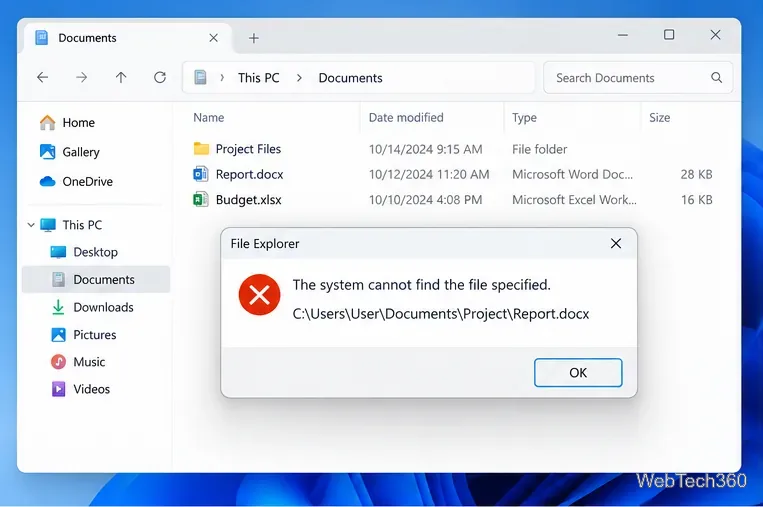Click the Pictures icon in the sidebar
The width and height of the screenshot is (763, 507).
pos(58,334)
